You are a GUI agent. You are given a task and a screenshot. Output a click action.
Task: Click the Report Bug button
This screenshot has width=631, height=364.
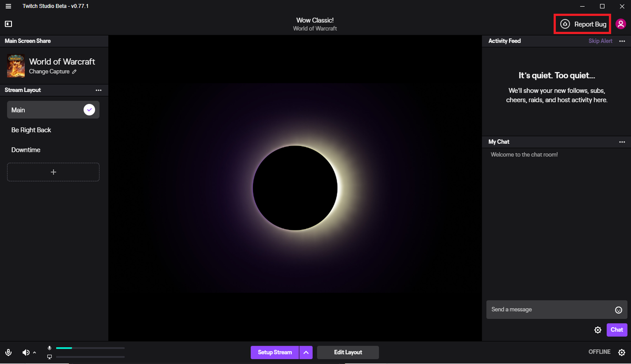[x=583, y=24]
